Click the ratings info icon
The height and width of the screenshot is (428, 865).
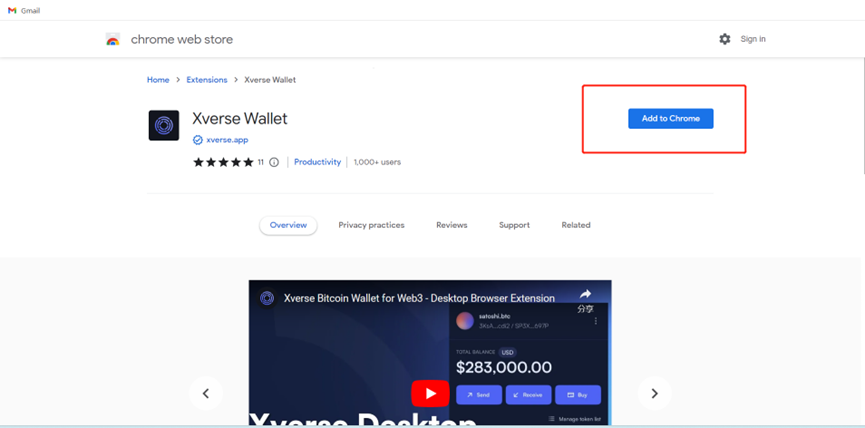point(274,162)
